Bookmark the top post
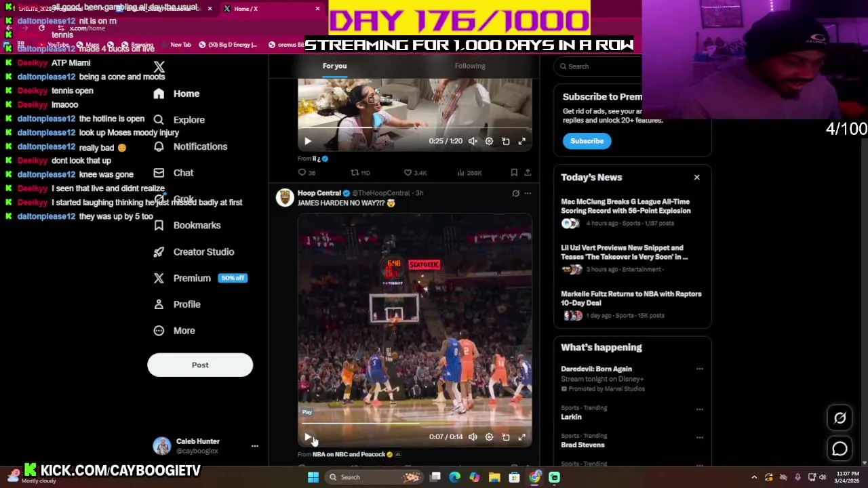 coord(514,173)
